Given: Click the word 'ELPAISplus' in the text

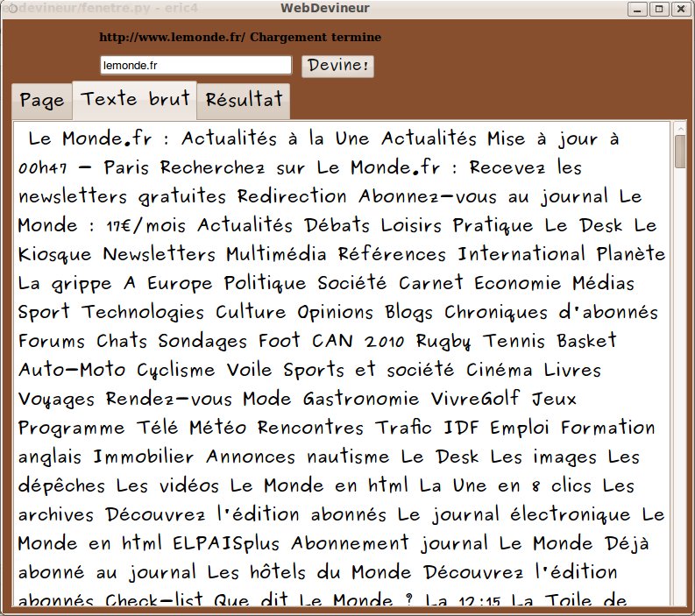Looking at the screenshot, I should pyautogui.click(x=226, y=543).
